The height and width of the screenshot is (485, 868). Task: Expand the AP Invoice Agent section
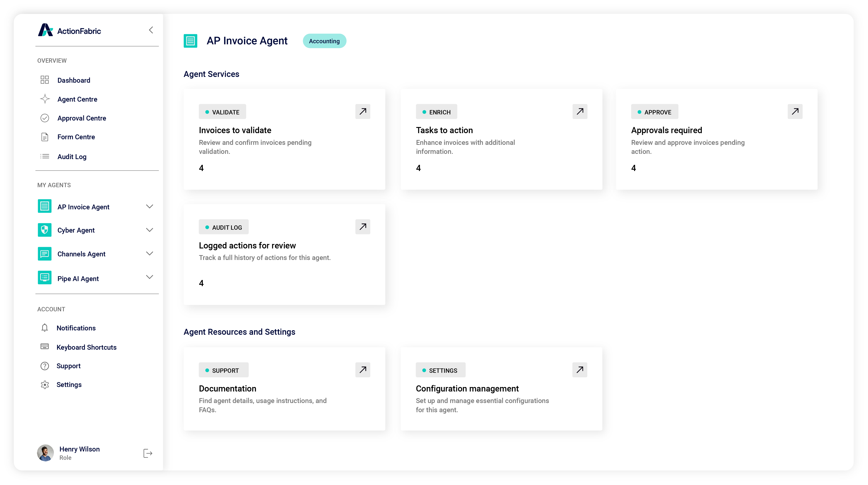coord(150,206)
